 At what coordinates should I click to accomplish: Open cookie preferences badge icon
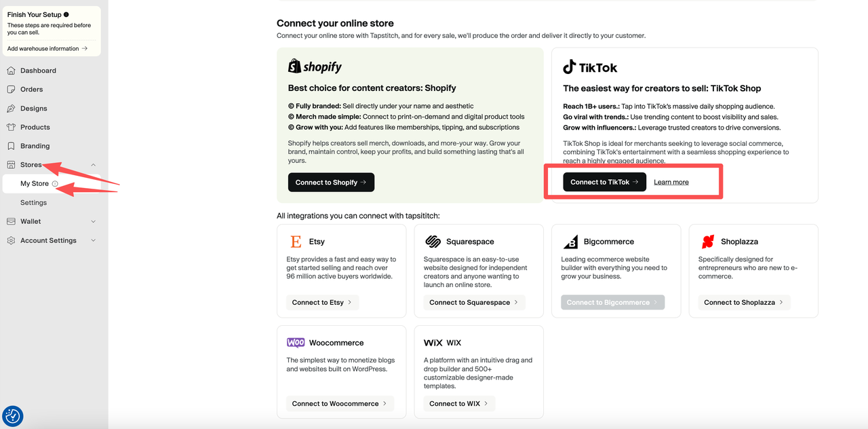[13, 416]
